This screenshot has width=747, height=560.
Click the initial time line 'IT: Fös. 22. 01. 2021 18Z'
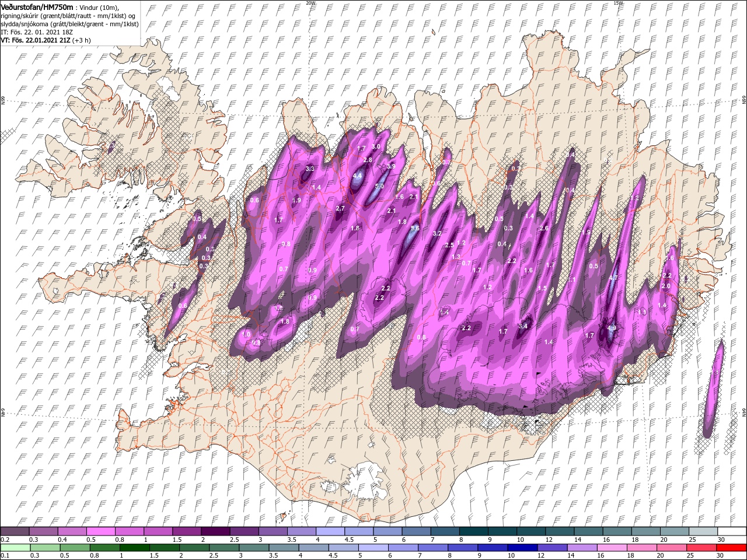click(x=37, y=32)
